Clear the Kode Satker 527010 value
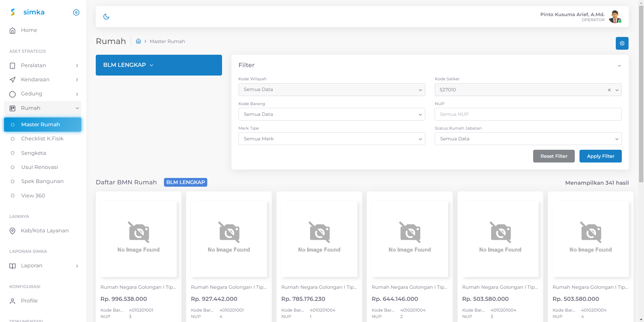This screenshot has width=644, height=322. [609, 90]
